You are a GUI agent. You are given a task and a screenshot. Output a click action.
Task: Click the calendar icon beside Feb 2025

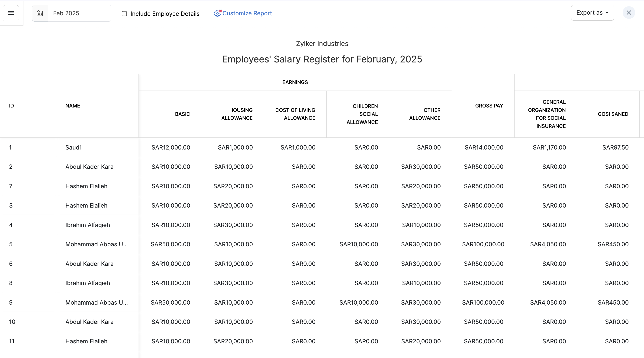[40, 13]
